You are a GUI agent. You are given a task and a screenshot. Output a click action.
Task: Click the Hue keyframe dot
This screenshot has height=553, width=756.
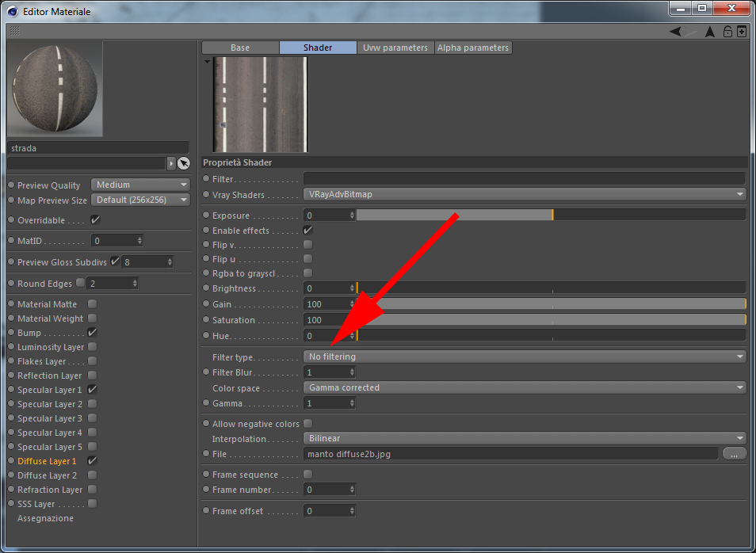tap(206, 336)
